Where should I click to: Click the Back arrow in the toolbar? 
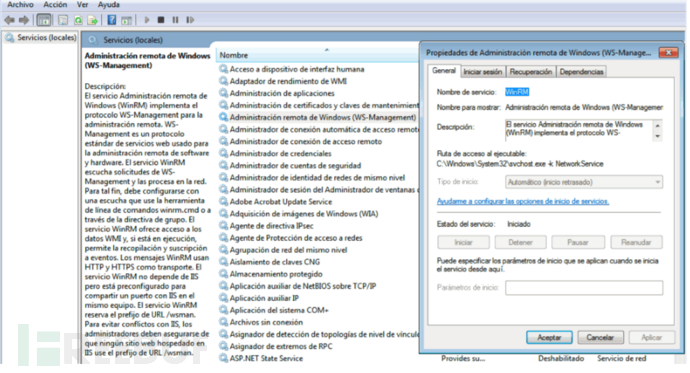coord(9,20)
